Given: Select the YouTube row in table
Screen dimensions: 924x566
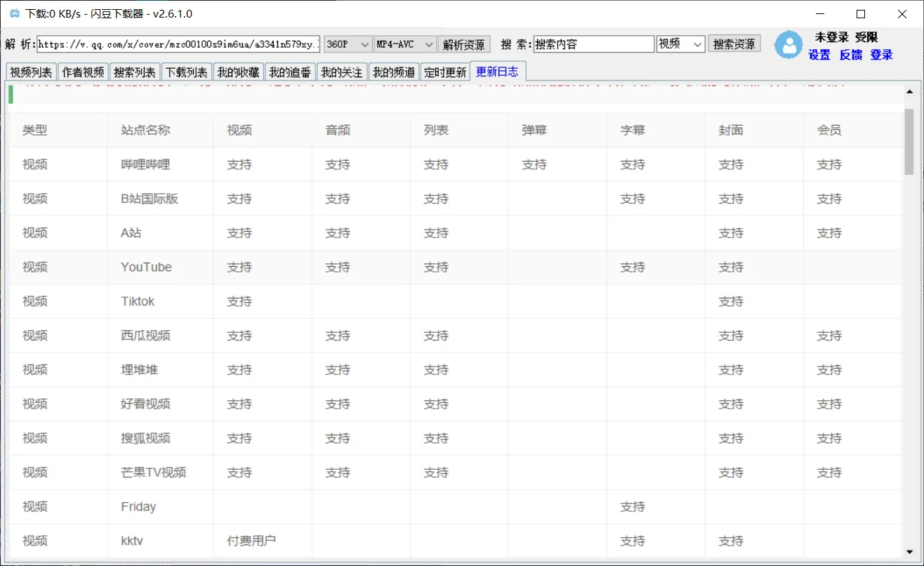Looking at the screenshot, I should click(455, 267).
